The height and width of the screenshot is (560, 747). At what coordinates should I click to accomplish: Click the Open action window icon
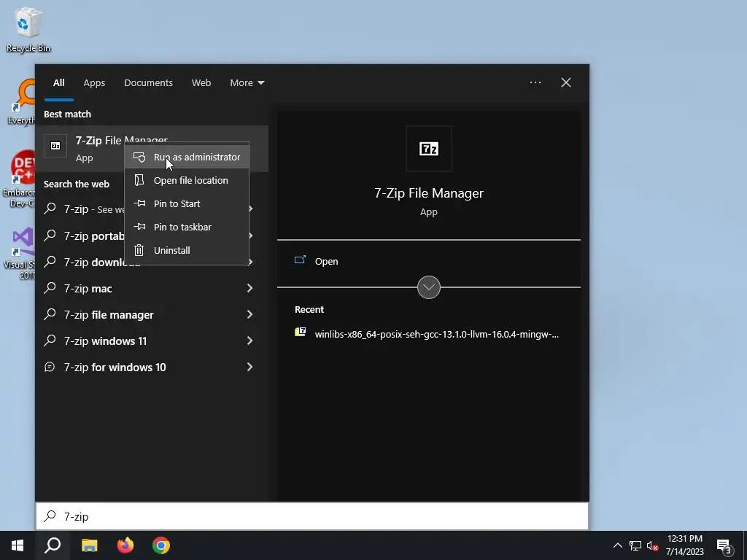(x=300, y=260)
